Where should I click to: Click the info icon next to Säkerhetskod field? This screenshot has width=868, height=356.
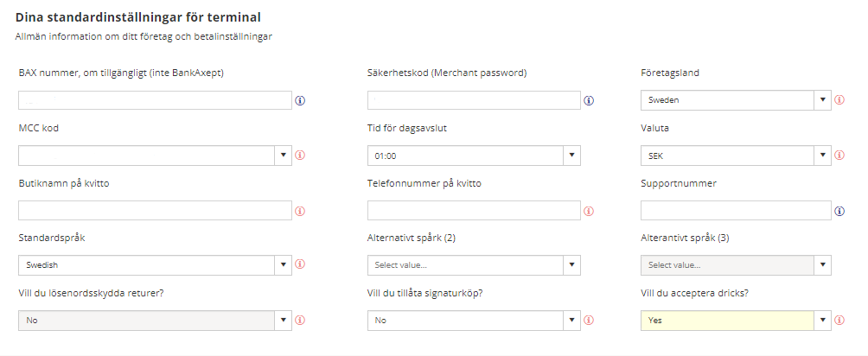coord(589,101)
